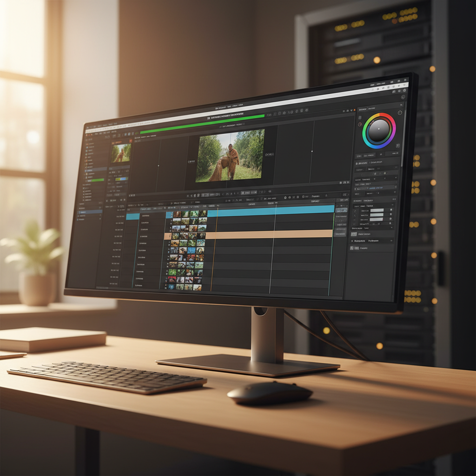Select the short blue clip at the timeline's far left
Screen dimensions: 476x476
[x=132, y=217]
